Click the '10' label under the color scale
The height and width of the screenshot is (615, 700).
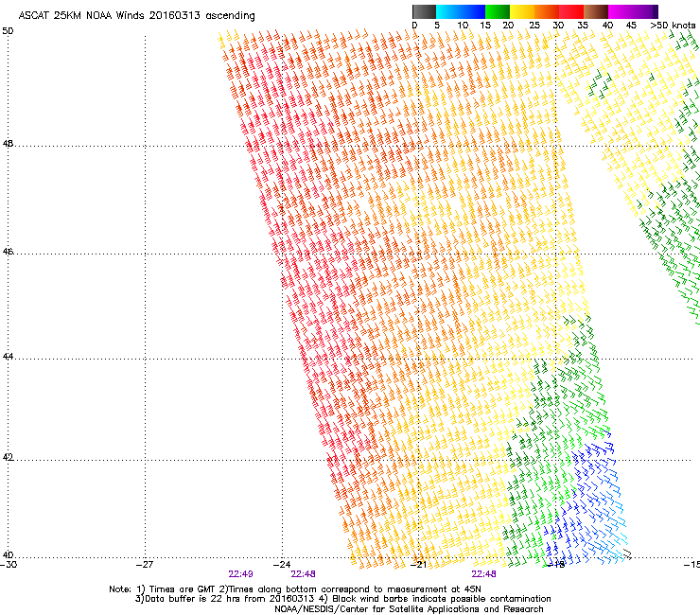click(463, 26)
